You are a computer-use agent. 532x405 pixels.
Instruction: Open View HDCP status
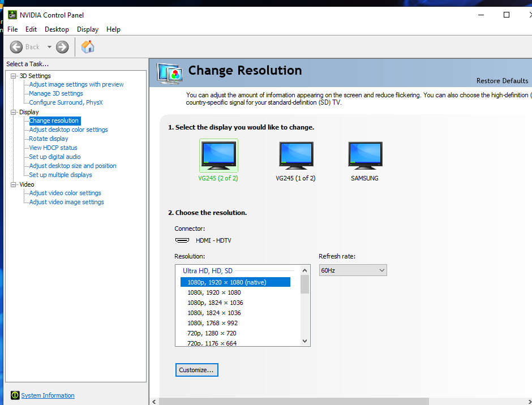pos(53,148)
